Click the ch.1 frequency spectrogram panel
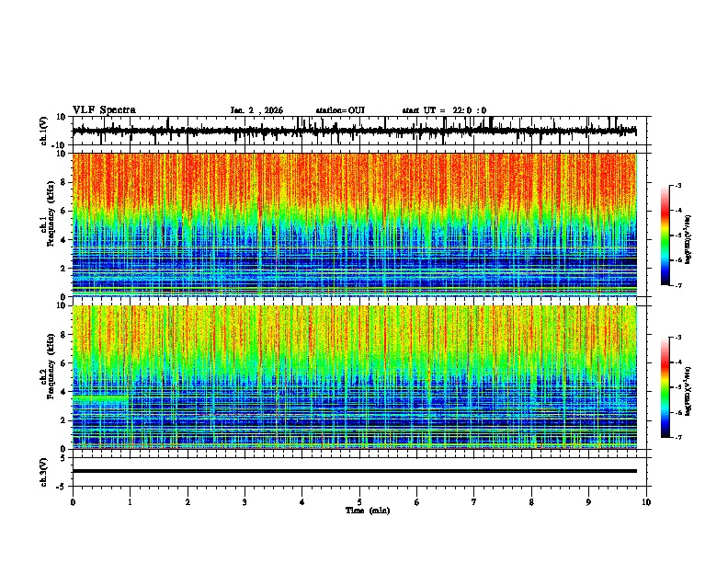 click(x=355, y=224)
